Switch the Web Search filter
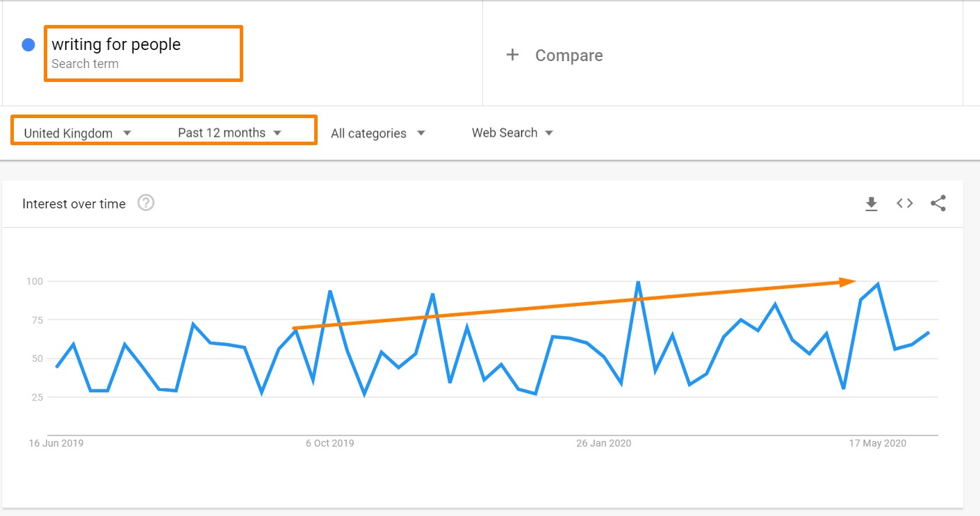 pyautogui.click(x=505, y=132)
